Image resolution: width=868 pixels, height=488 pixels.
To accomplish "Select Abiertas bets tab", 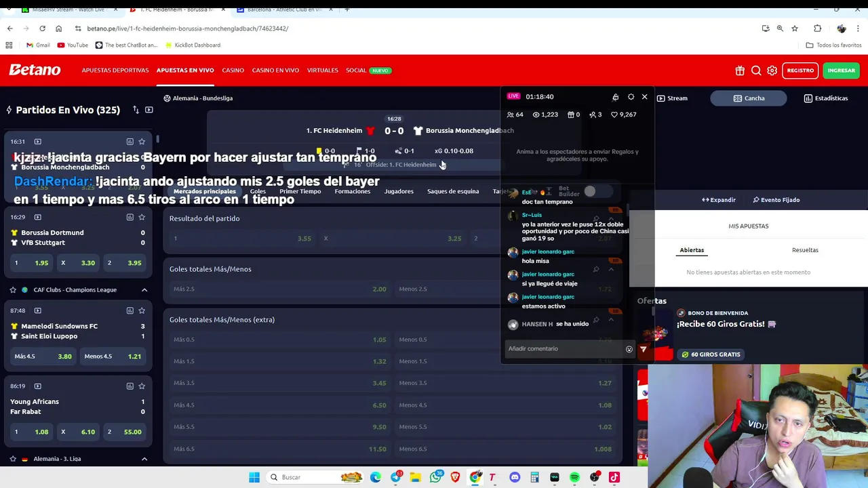I will pyautogui.click(x=692, y=250).
